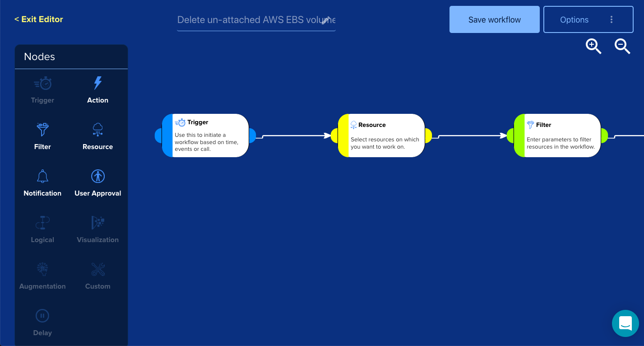
Task: Click the Filter node's green output connector
Action: pos(604,136)
